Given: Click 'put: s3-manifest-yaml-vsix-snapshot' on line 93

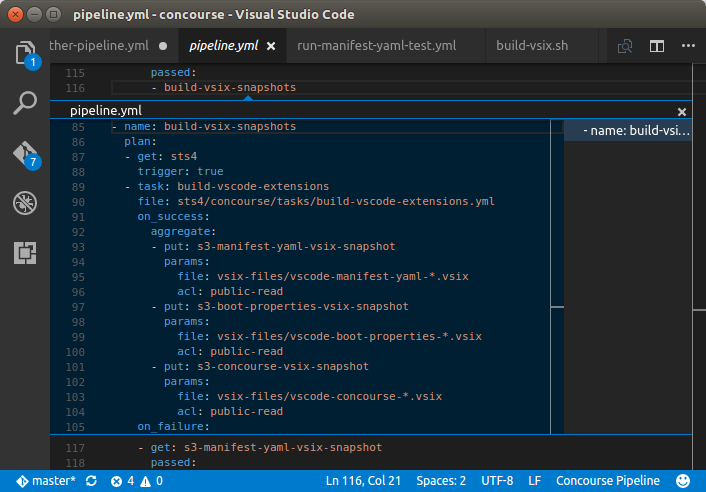Looking at the screenshot, I should [x=280, y=246].
